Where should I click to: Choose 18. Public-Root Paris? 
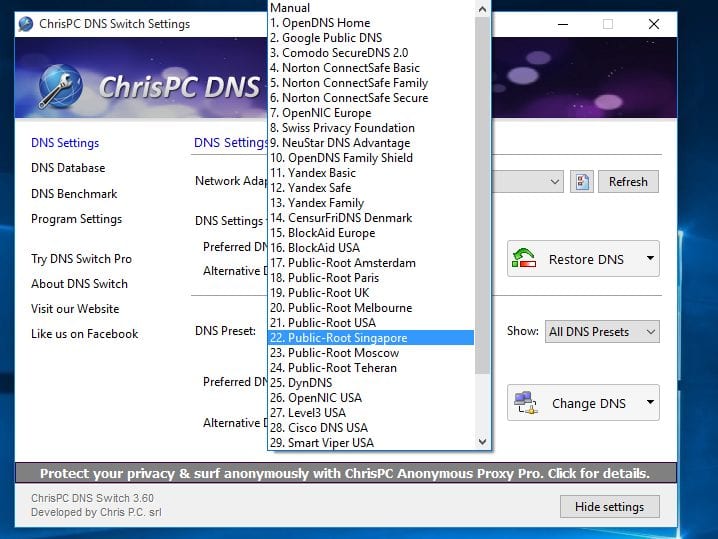(370, 278)
